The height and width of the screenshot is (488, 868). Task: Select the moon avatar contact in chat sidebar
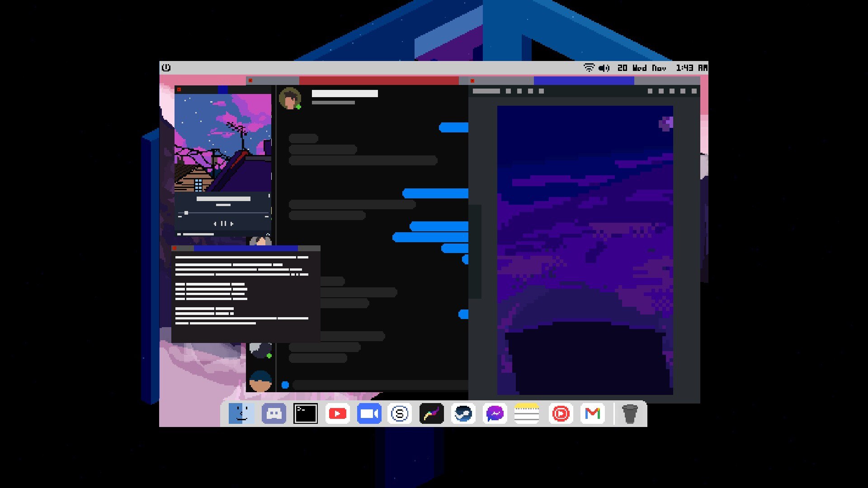[x=260, y=351]
